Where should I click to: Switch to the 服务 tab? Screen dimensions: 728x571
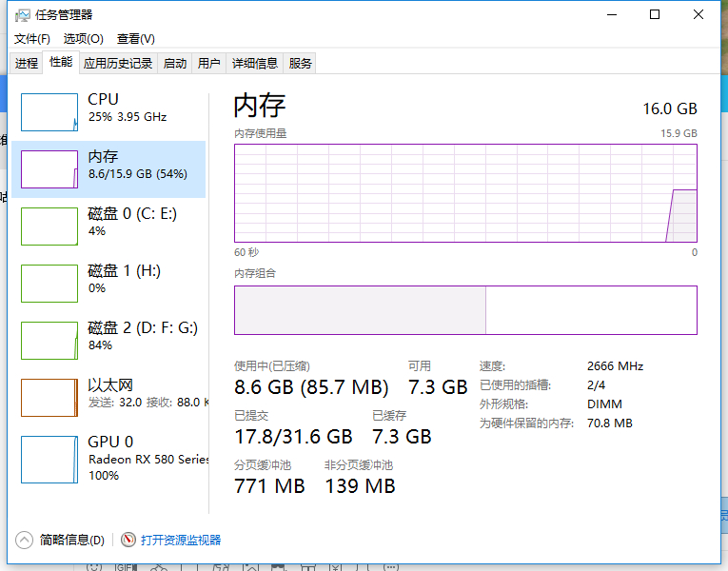(x=300, y=64)
